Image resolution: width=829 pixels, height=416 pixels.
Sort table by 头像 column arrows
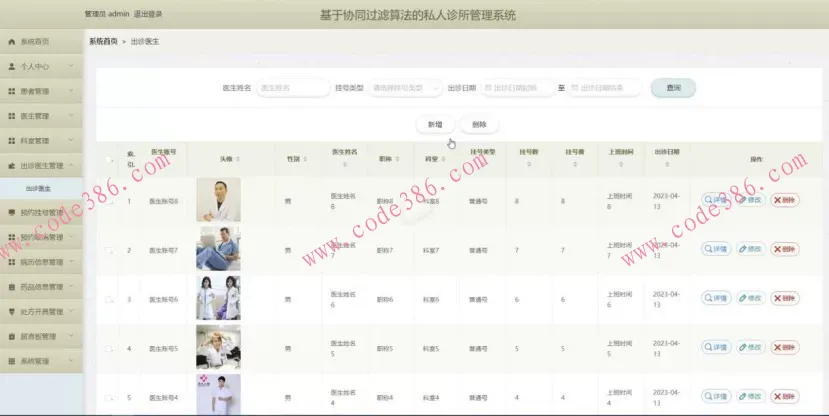coord(238,159)
